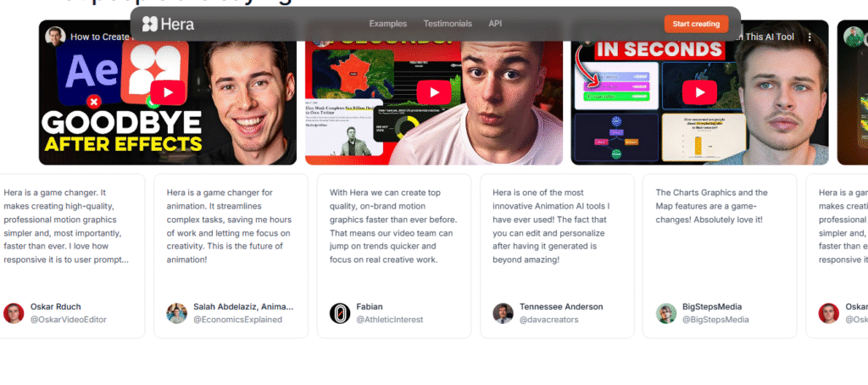Select API in the top navigation
This screenshot has width=868, height=385.
pos(495,24)
